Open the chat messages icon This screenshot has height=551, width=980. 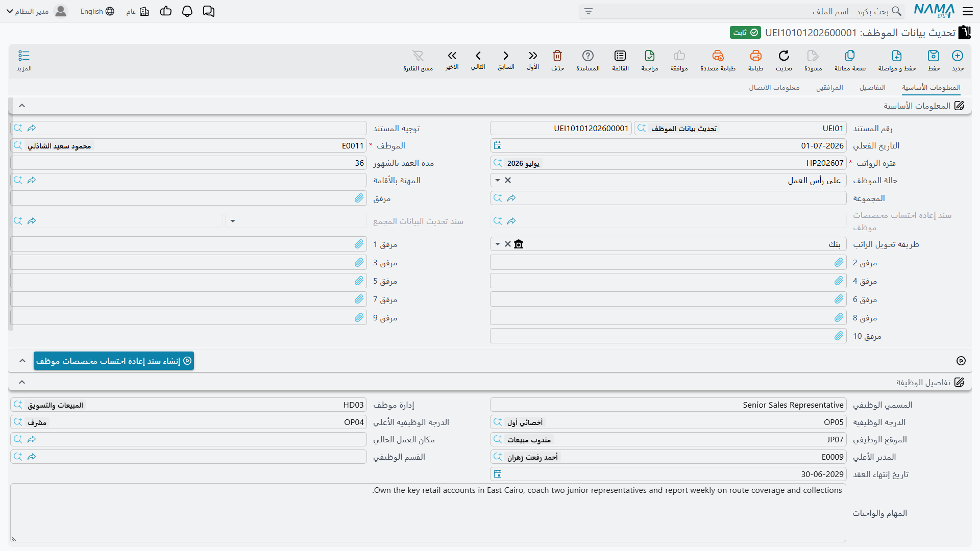(x=209, y=11)
